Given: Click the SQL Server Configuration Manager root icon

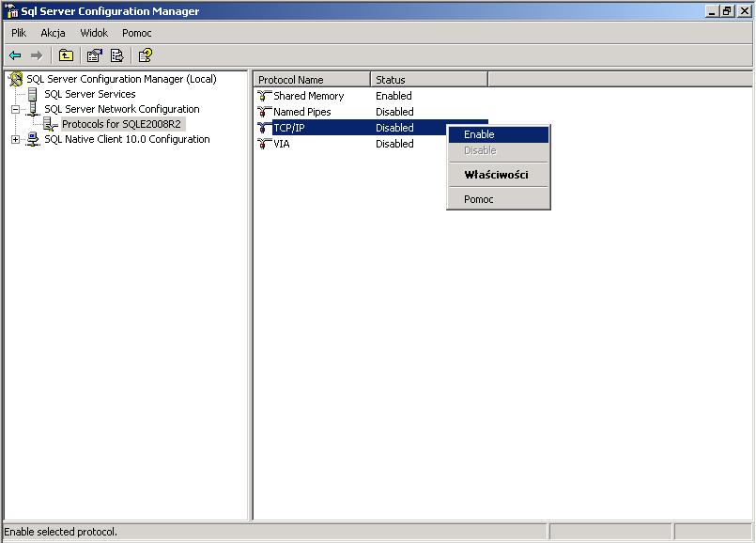Looking at the screenshot, I should tap(15, 79).
